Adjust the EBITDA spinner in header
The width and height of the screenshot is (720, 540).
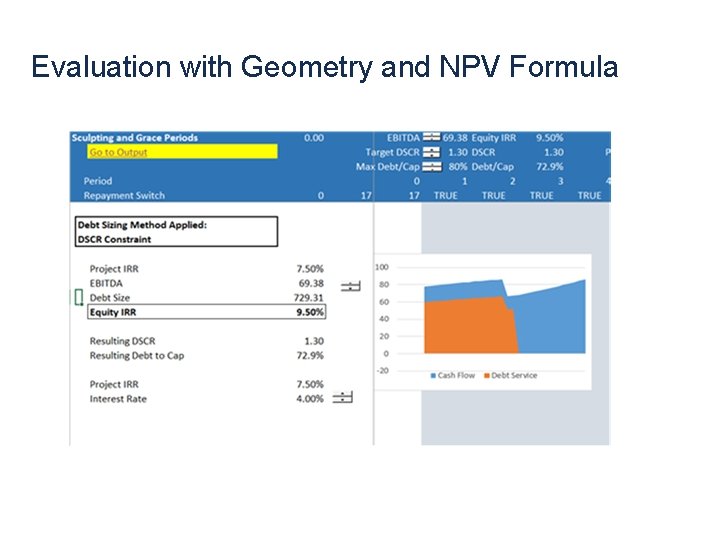(x=431, y=137)
